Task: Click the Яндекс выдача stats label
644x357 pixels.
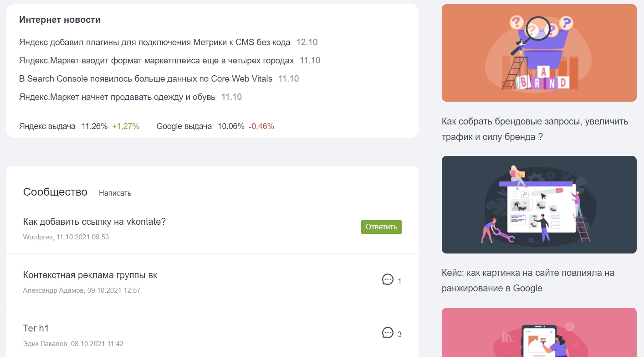Action: pyautogui.click(x=47, y=126)
